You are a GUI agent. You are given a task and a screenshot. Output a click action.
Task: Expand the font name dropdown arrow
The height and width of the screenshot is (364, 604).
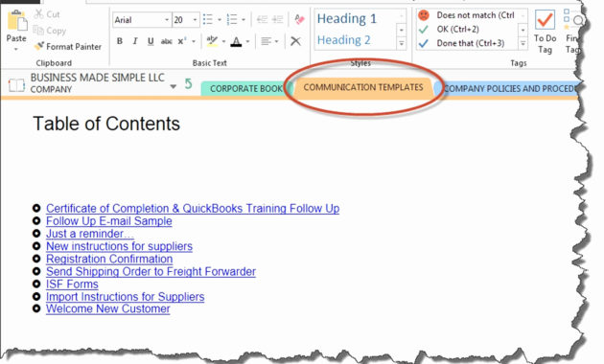coord(167,20)
